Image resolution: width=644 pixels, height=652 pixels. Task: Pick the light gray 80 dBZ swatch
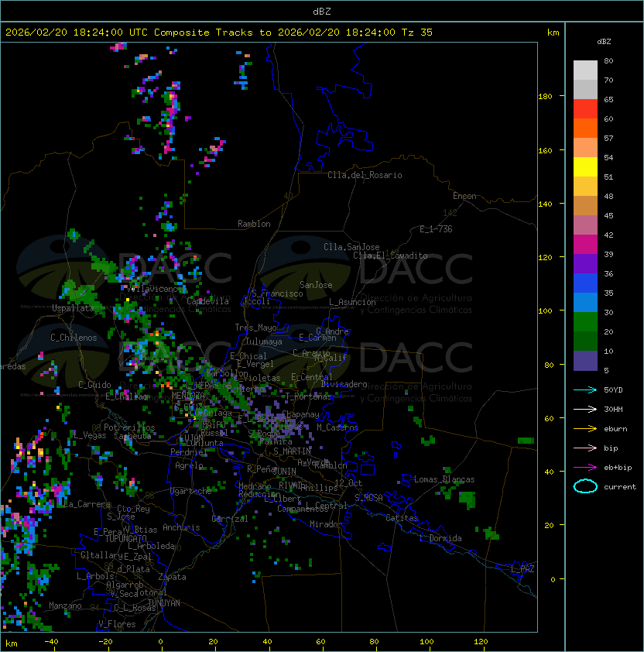585,70
